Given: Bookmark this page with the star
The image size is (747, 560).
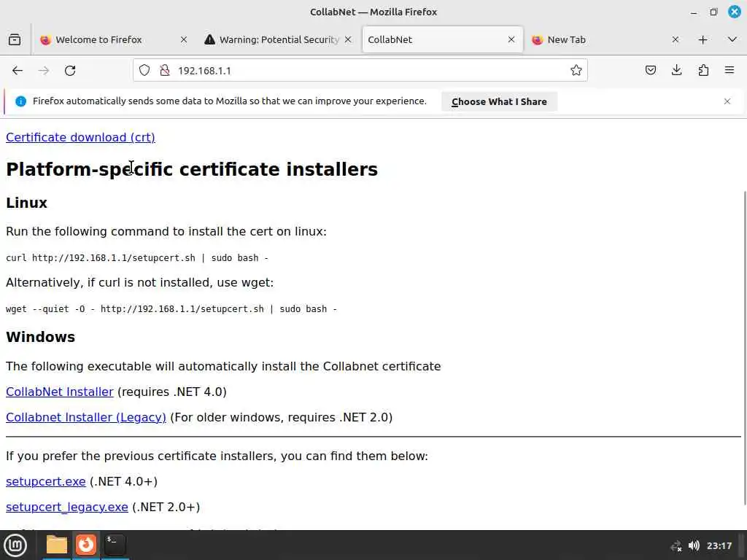Looking at the screenshot, I should 576,71.
